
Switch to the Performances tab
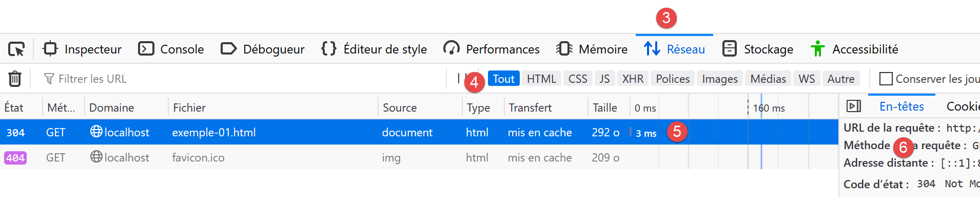(x=492, y=49)
